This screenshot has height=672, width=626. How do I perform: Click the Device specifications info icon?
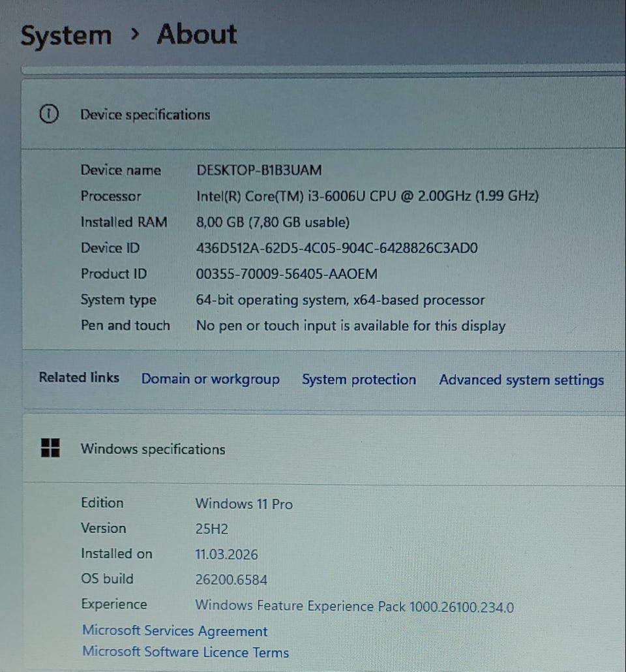point(49,114)
